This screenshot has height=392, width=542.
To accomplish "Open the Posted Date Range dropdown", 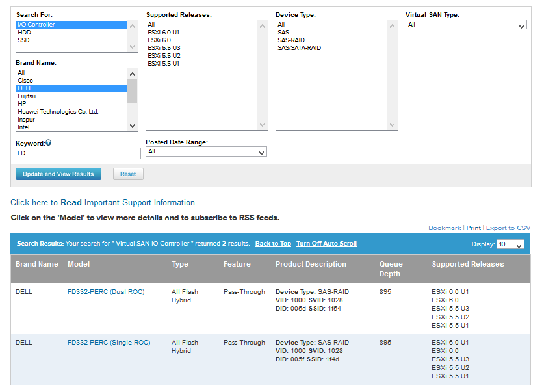I will click(x=206, y=151).
